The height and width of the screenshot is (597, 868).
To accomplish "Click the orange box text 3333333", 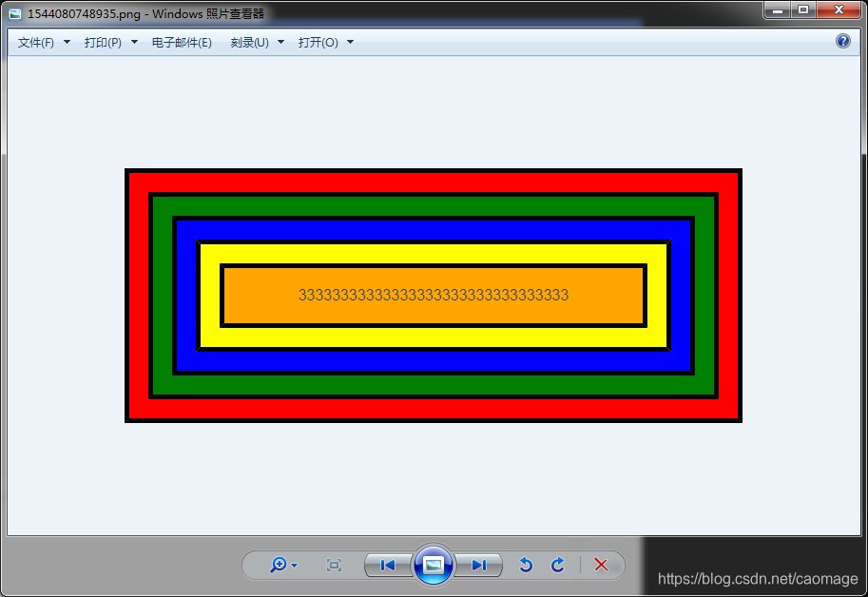I will [434, 295].
